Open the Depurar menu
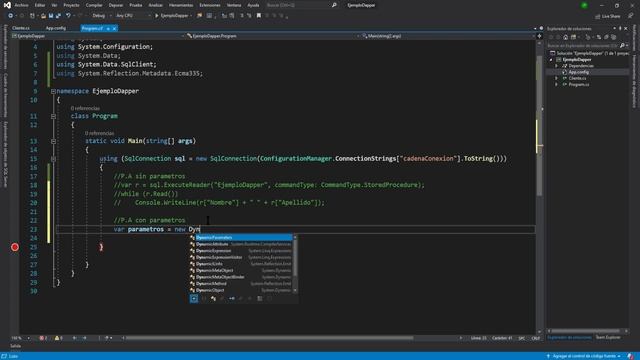The height and width of the screenshot is (360, 640). [116, 5]
